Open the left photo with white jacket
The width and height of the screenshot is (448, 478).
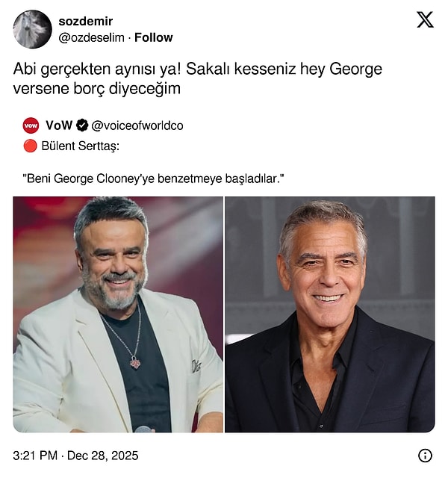click(118, 314)
